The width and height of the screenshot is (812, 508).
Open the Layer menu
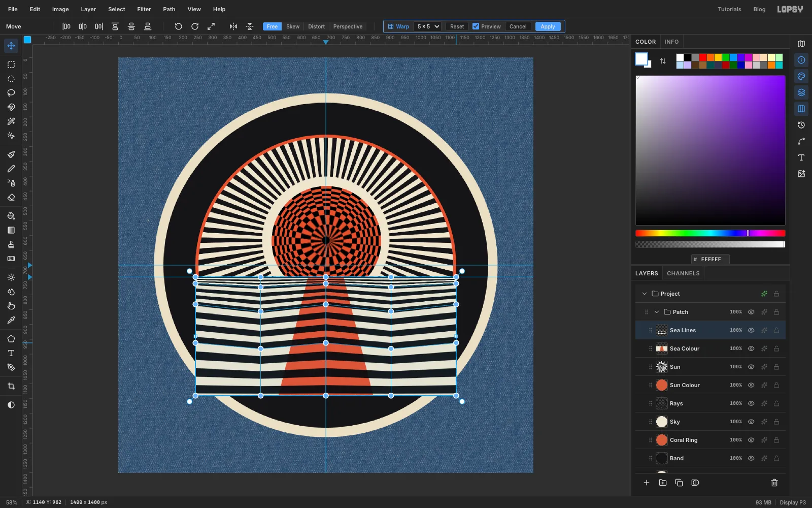point(88,9)
